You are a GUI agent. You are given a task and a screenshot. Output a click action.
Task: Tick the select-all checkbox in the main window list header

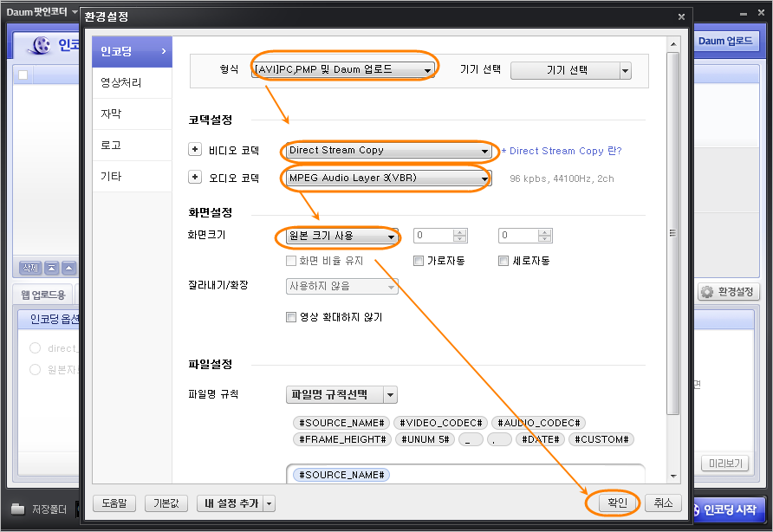point(23,75)
